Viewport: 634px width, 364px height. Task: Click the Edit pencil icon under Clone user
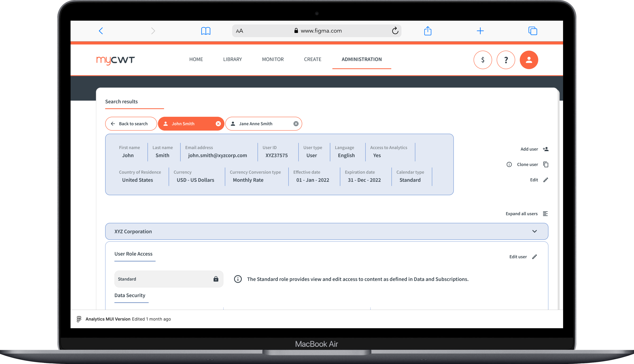(545, 180)
